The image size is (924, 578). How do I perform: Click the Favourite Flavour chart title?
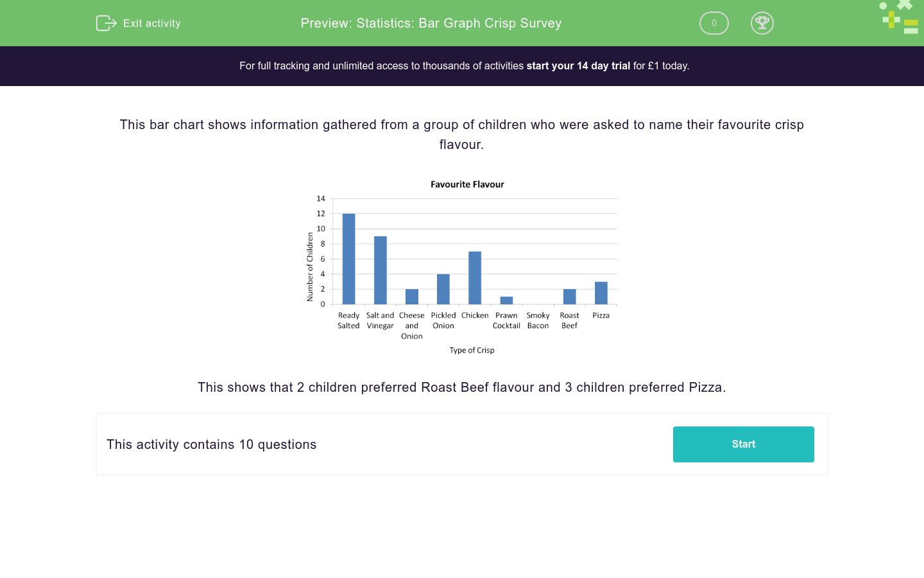click(467, 184)
